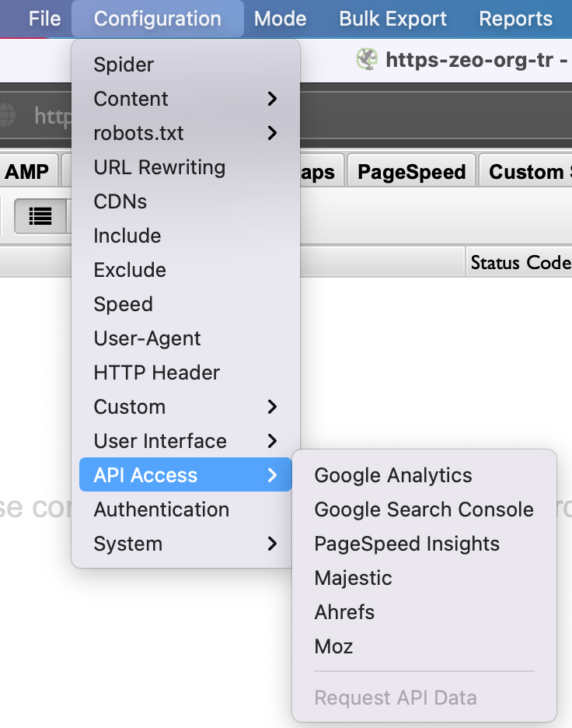
Task: Click the list view icon button
Action: [40, 216]
